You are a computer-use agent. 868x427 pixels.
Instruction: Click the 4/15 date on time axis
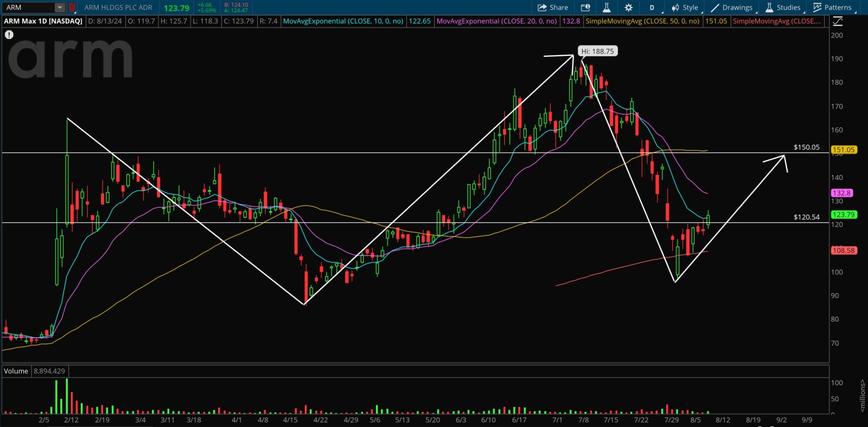pyautogui.click(x=290, y=420)
